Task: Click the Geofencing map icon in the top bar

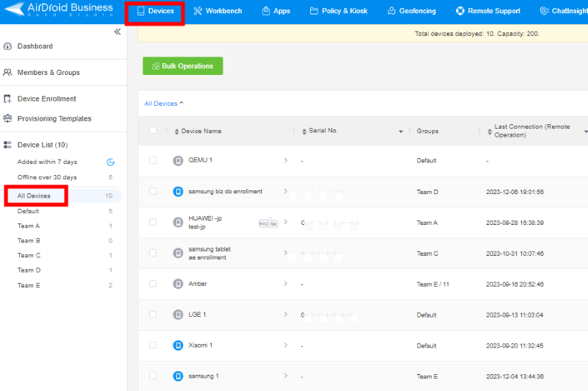Action: (x=392, y=11)
